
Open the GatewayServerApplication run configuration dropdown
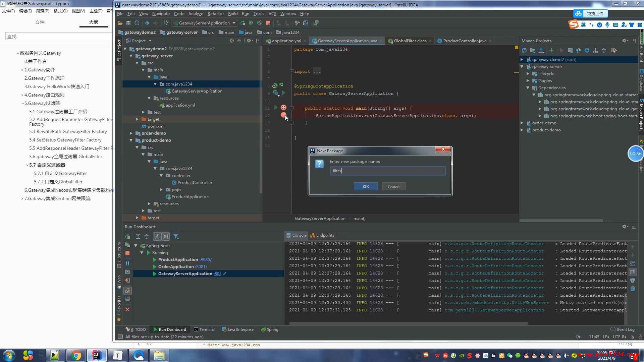pyautogui.click(x=204, y=23)
